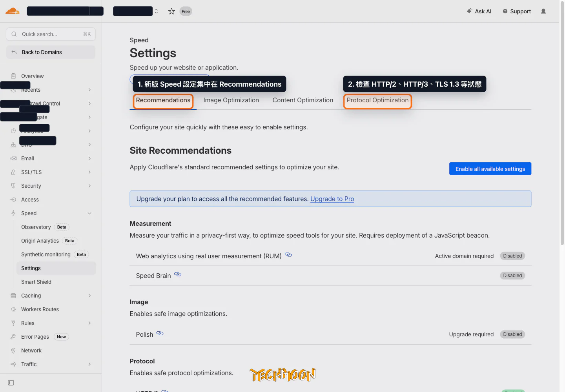Image resolution: width=565 pixels, height=392 pixels.
Task: Click the Workers Routes icon
Action: (x=13, y=309)
